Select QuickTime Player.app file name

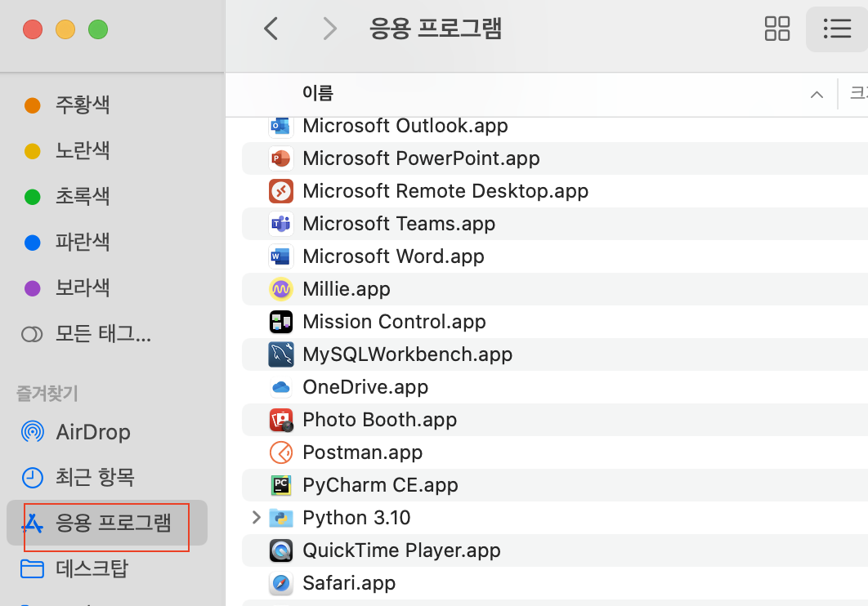tap(401, 550)
